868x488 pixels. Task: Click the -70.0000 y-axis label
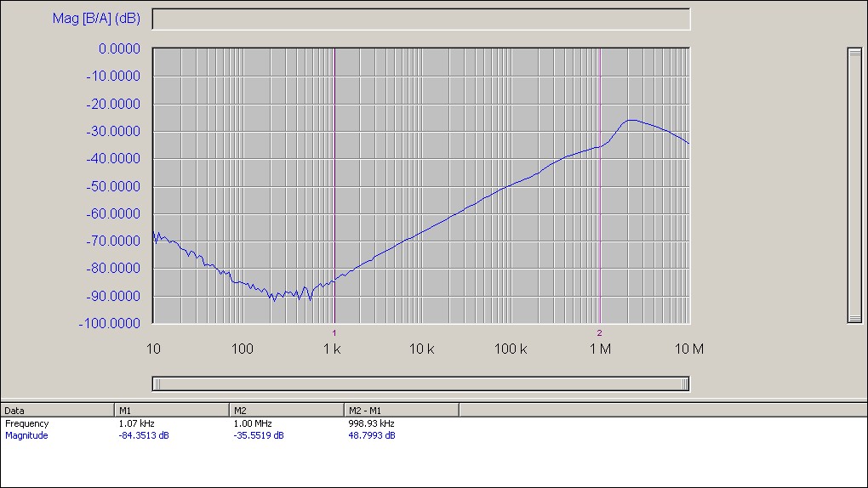pos(113,241)
